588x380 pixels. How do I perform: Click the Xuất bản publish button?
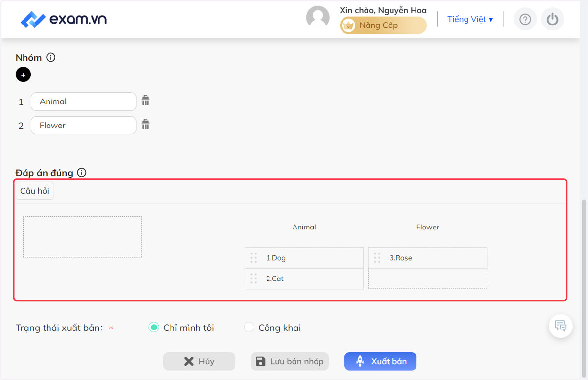click(x=380, y=361)
